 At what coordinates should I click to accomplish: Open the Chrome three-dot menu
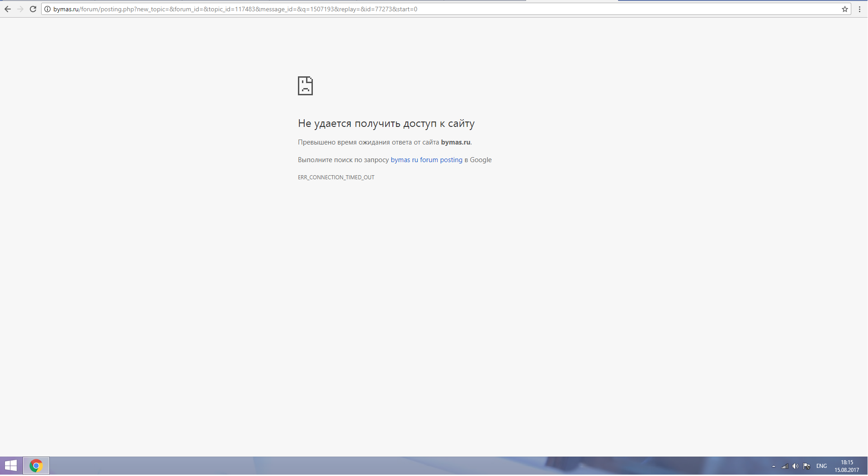[859, 9]
